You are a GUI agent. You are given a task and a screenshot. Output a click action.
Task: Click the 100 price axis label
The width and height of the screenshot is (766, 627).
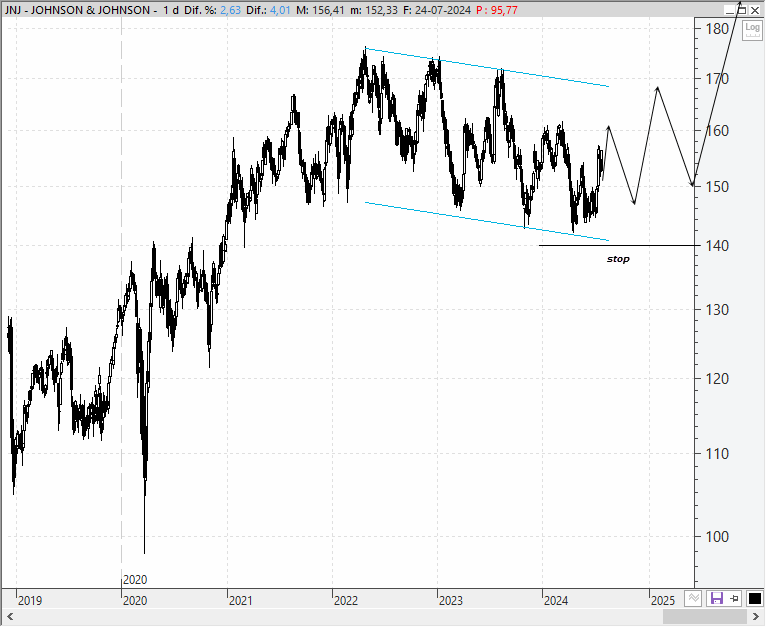pyautogui.click(x=717, y=537)
